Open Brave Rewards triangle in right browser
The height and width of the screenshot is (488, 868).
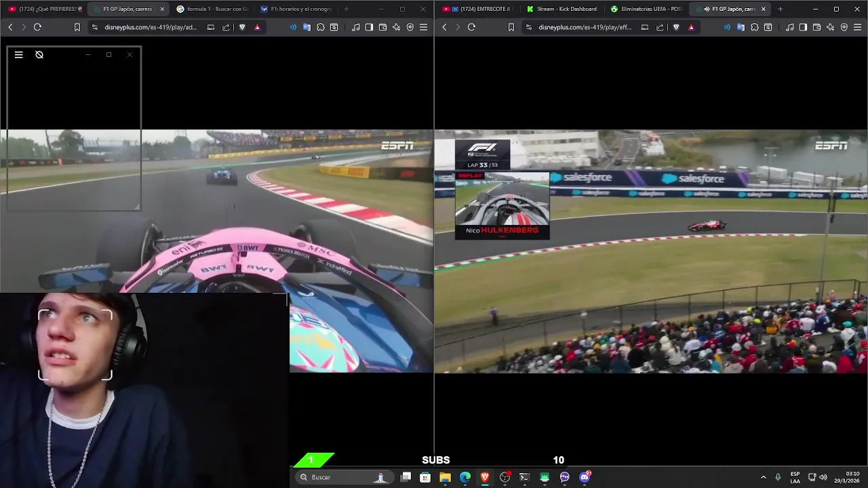691,27
